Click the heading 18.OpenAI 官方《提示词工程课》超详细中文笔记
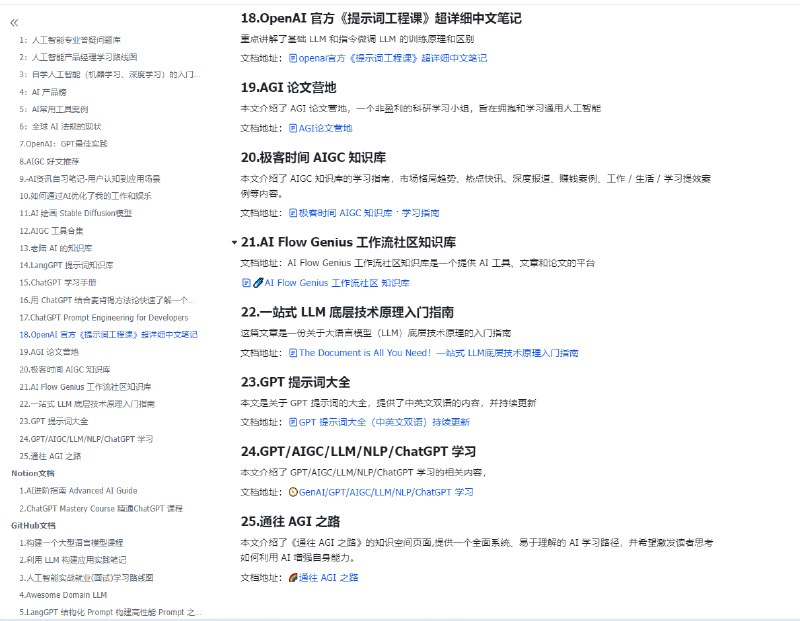This screenshot has width=800, height=621. click(x=381, y=18)
